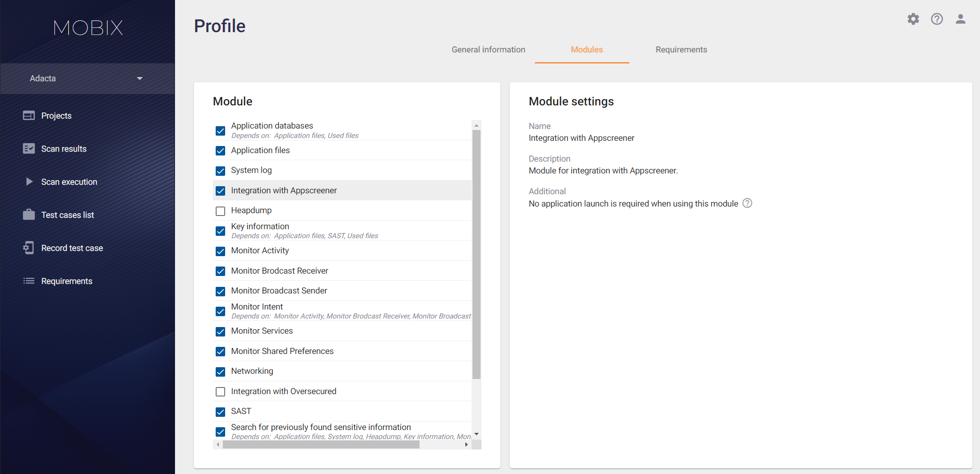Viewport: 980px width, 474px height.
Task: Click the Test cases list briefcase icon
Action: pyautogui.click(x=29, y=215)
